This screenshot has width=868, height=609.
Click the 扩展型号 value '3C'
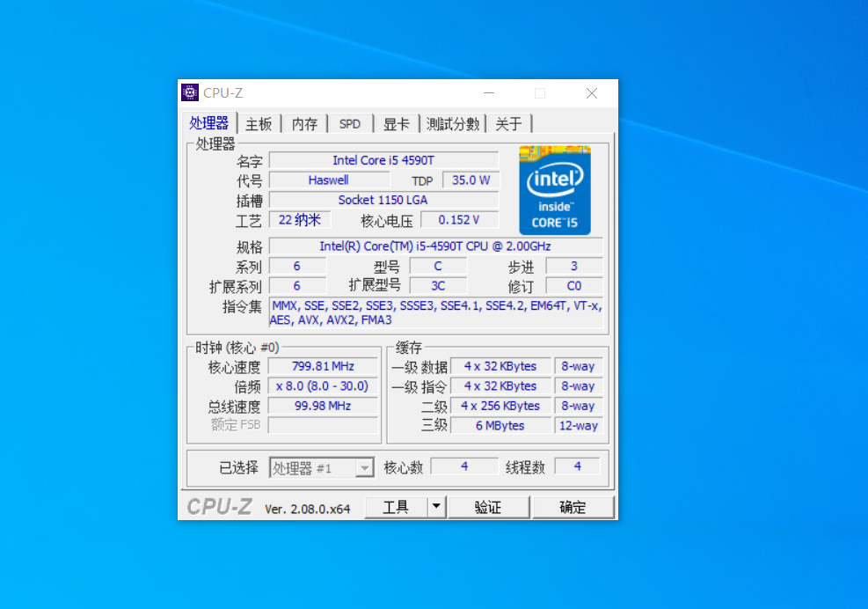click(x=438, y=286)
